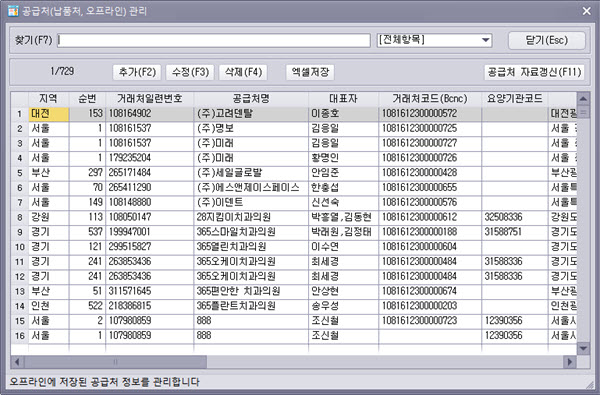
Task: Click the 공급처명 column header
Action: [x=251, y=99]
